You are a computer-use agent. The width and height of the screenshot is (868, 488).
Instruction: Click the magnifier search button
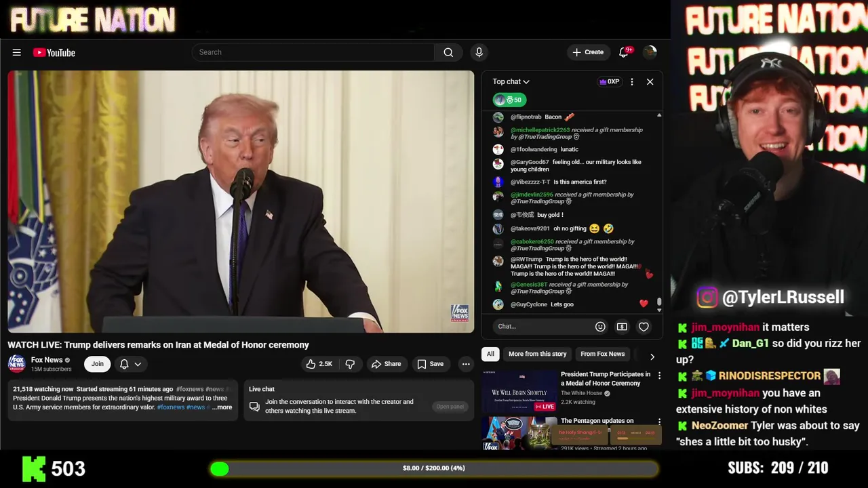[x=448, y=52]
